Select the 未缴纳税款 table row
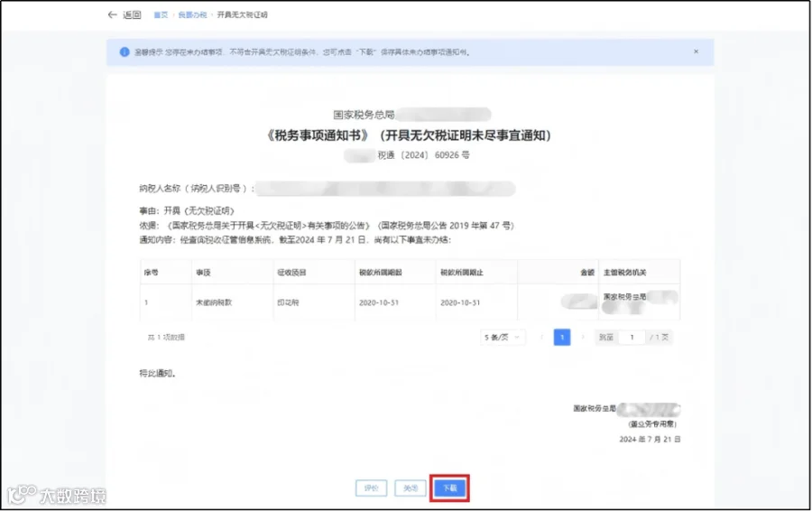 click(410, 302)
